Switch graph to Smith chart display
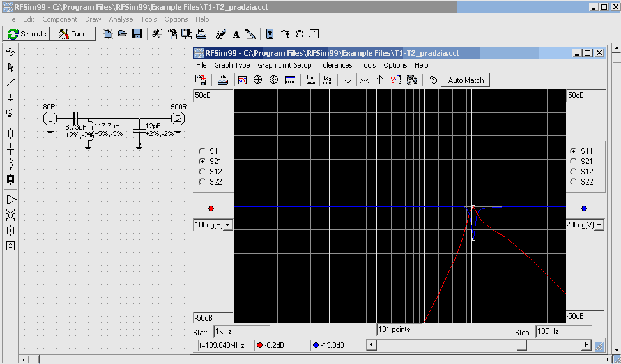Image resolution: width=621 pixels, height=364 pixels. [258, 80]
